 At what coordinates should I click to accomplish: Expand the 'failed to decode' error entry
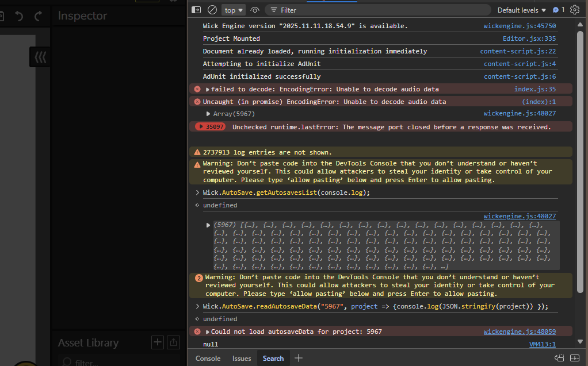tap(208, 90)
